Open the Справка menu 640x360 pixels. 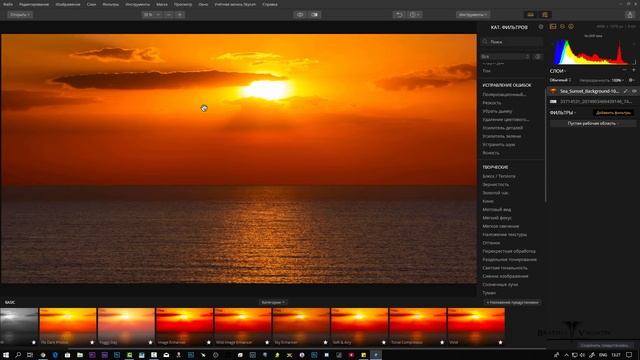(270, 4)
